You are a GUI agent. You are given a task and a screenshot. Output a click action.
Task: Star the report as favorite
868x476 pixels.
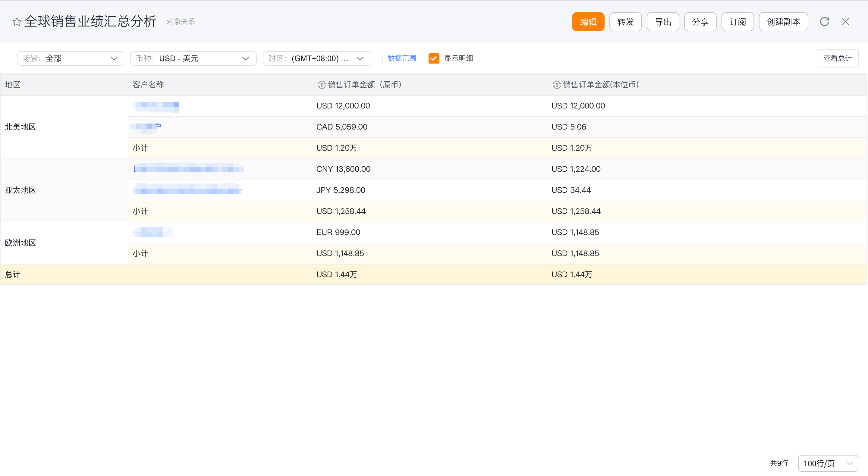tap(17, 22)
